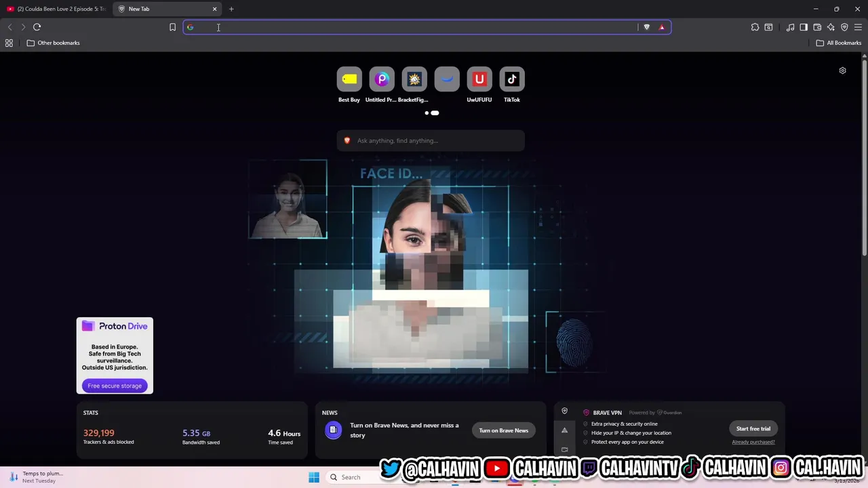Image resolution: width=868 pixels, height=488 pixels.
Task: Open the TikTok shortcut tile
Action: pyautogui.click(x=512, y=79)
